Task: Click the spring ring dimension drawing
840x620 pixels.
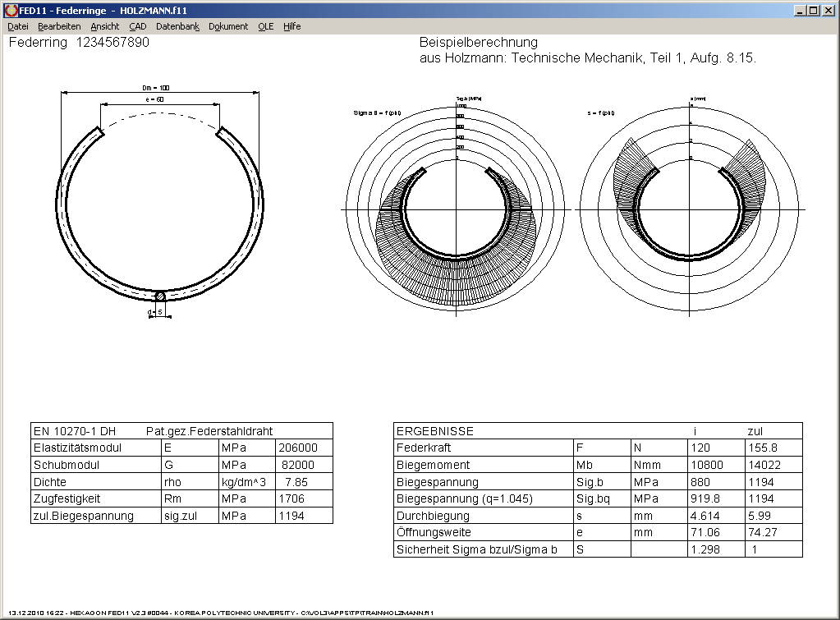Action: pyautogui.click(x=161, y=205)
